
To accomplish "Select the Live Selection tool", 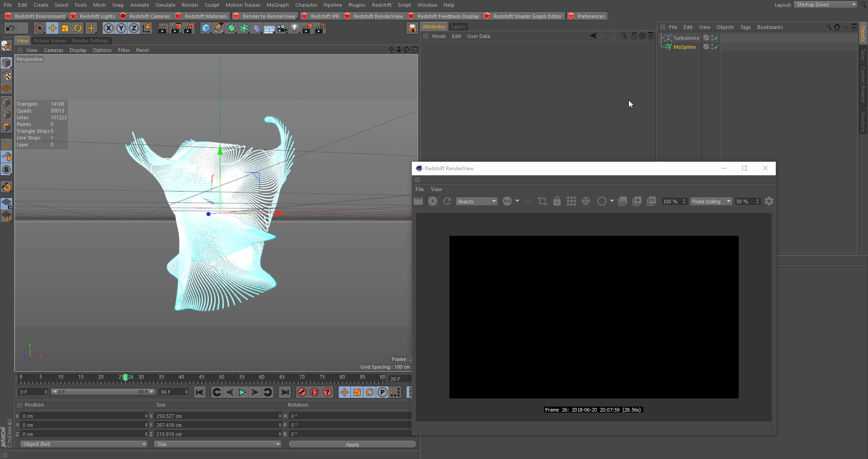I will (x=40, y=28).
